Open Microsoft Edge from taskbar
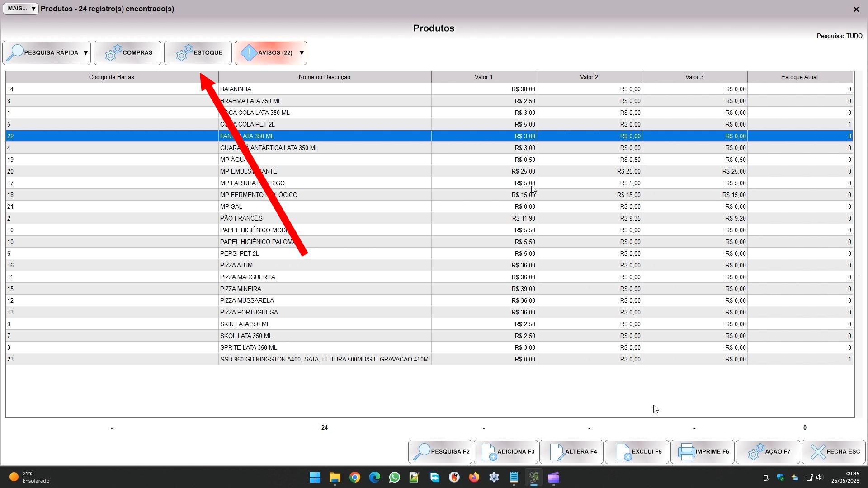Viewport: 868px width, 488px height. (x=375, y=477)
